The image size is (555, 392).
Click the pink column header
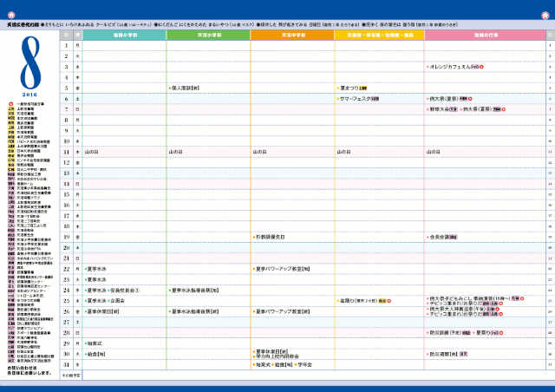(x=486, y=35)
